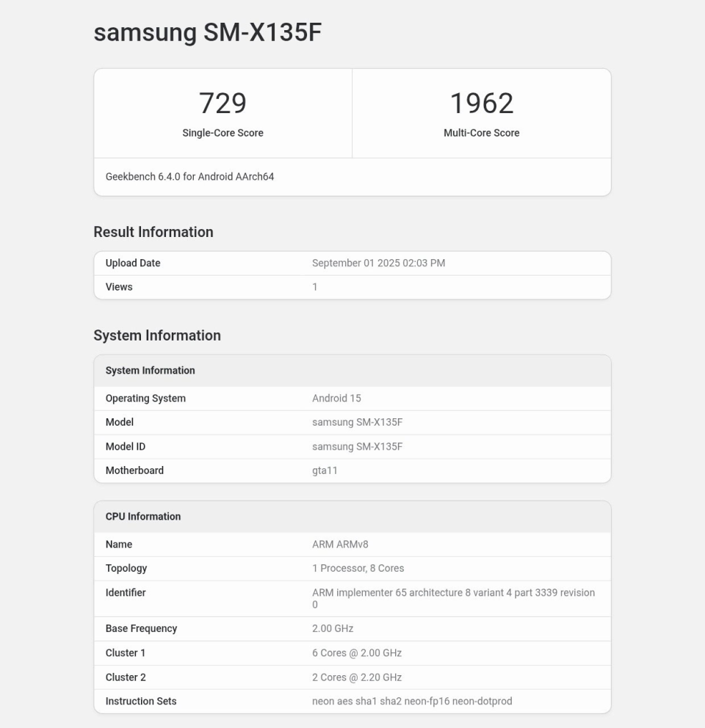Click the Geekbench 6.4.0 version text
Screen dimensions: 705x728
click(x=189, y=177)
